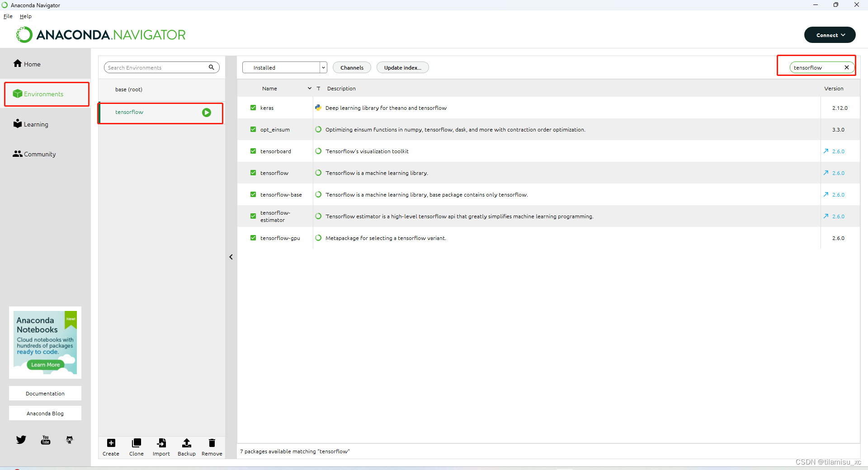
Task: Open Anaconda YouTube channel
Action: [x=46, y=440]
